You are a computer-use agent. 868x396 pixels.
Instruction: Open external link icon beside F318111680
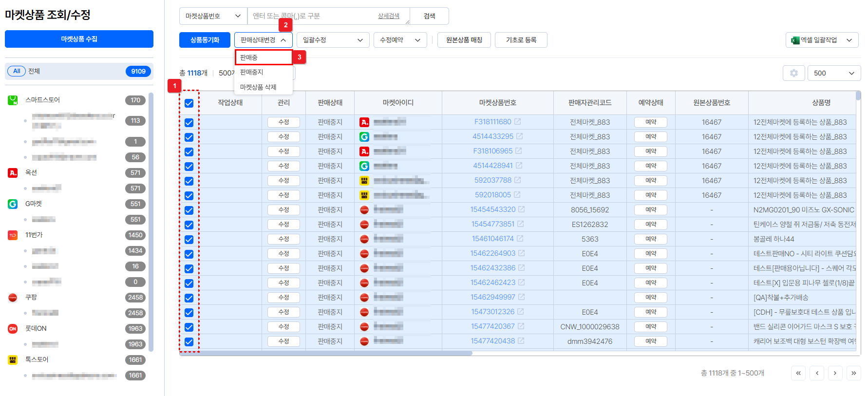[x=517, y=122]
